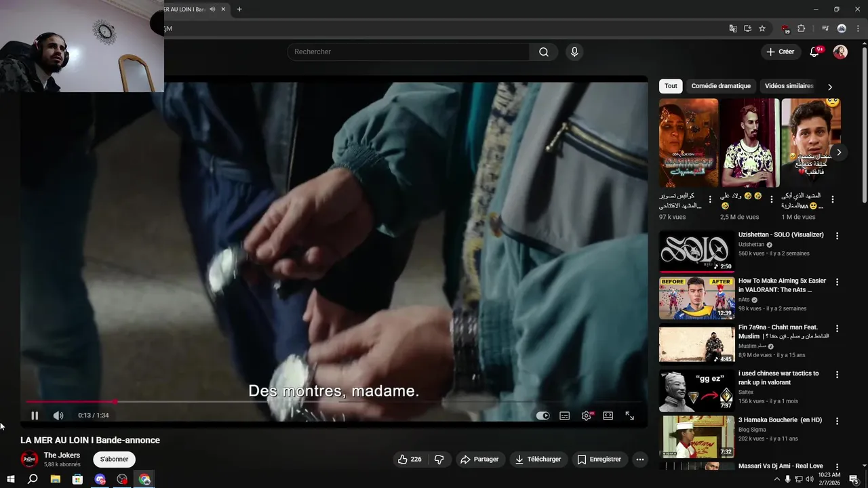
Task: Click the Télécharger download button
Action: click(x=538, y=460)
